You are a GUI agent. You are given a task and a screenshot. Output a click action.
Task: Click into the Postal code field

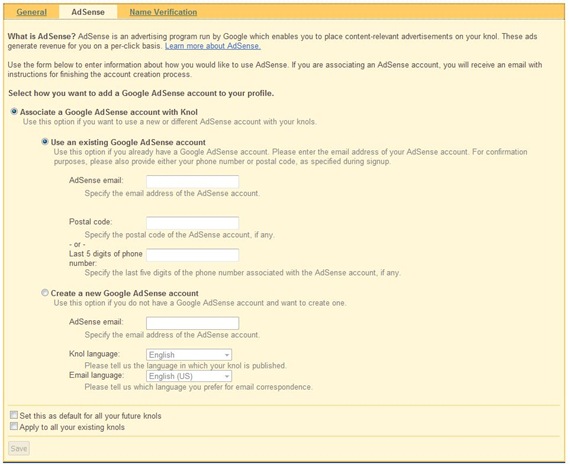[192, 223]
